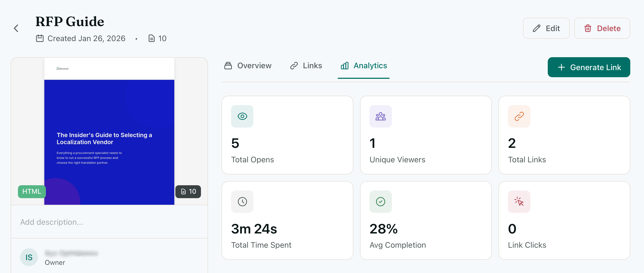Click the clock icon on Total Time Spent card
Screen dimensions: 644x273
(242, 202)
